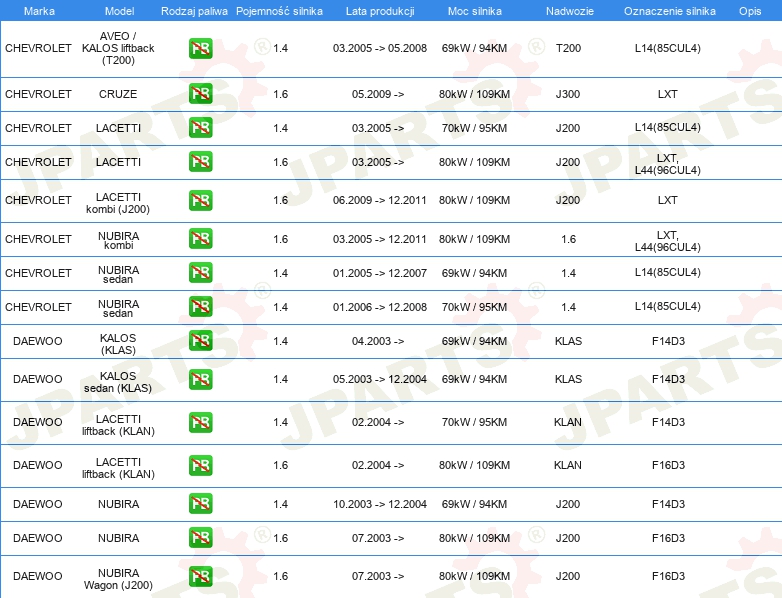The image size is (782, 598).
Task: Click fuel icon in KALOS sedan (KLAS) row
Action: click(200, 379)
